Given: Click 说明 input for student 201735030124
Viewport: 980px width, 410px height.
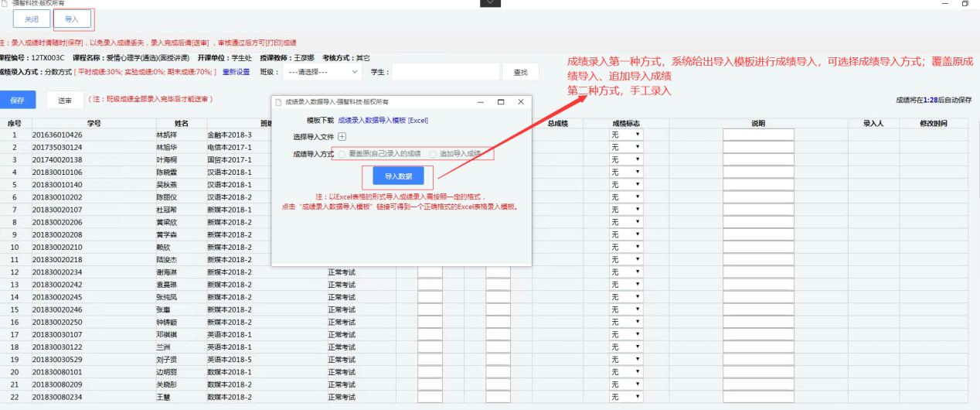Looking at the screenshot, I should (x=758, y=147).
